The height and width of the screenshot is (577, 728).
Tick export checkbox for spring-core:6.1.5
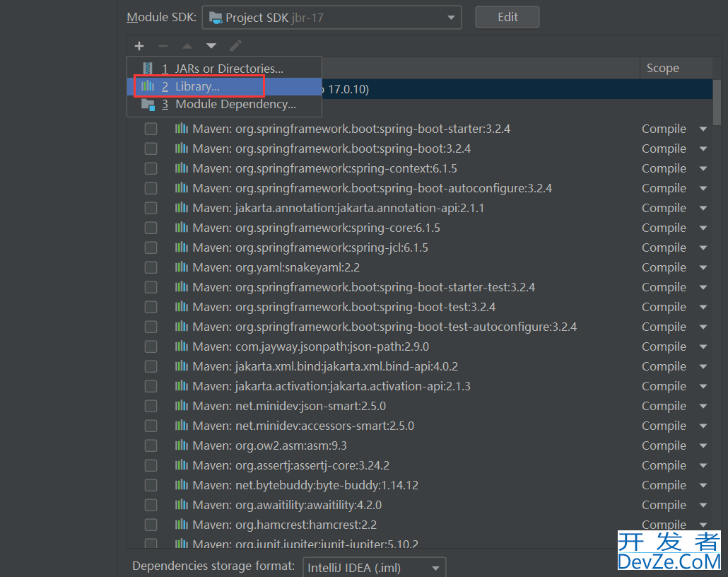tap(151, 228)
